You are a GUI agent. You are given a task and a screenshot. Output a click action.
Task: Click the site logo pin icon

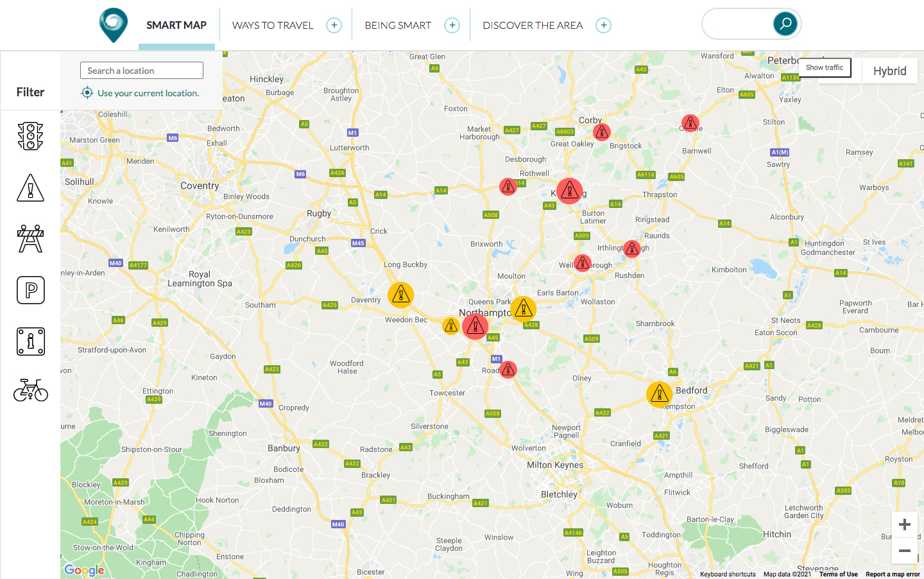pos(114,24)
